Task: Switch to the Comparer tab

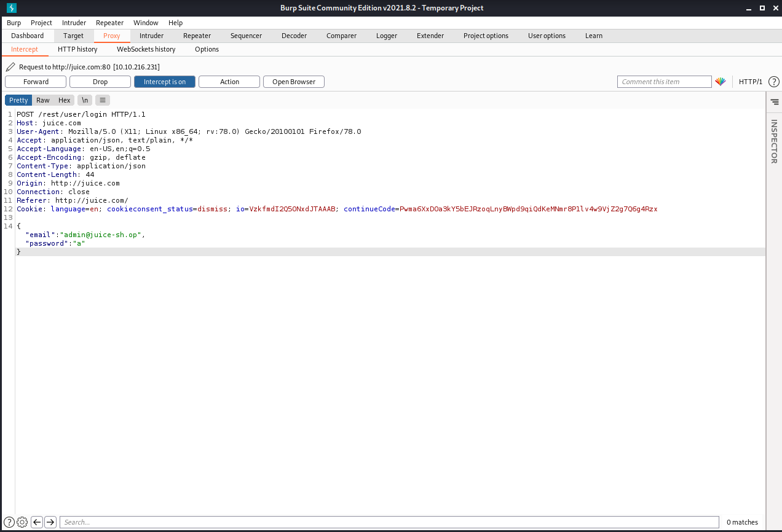Action: pyautogui.click(x=341, y=36)
